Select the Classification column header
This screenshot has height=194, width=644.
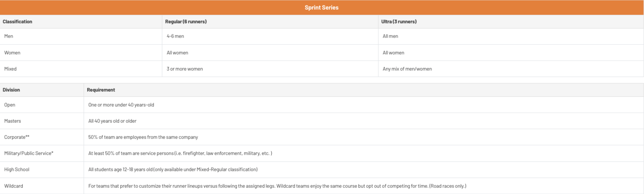pos(17,22)
